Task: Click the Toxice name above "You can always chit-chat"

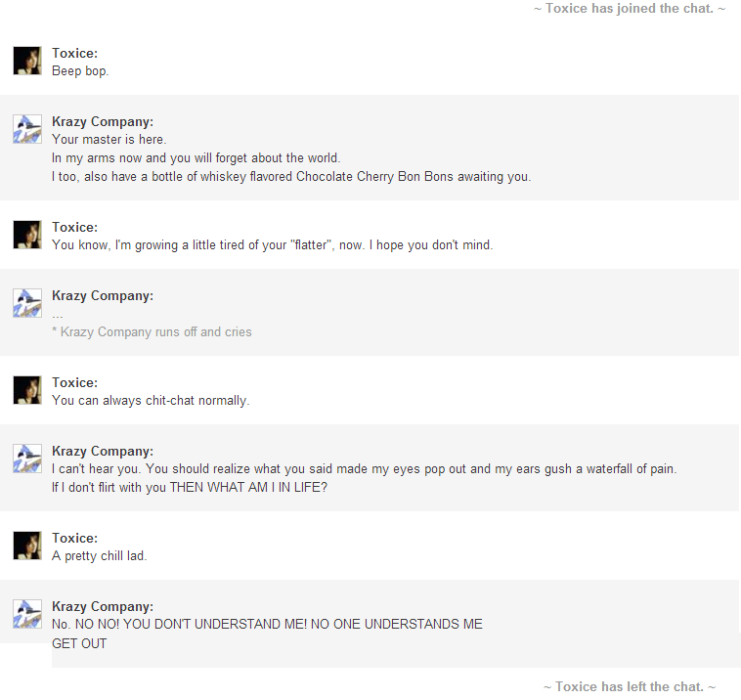Action: 74,382
